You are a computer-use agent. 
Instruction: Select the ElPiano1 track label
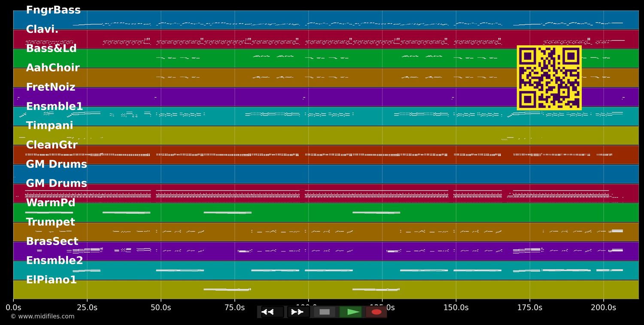click(x=52, y=280)
